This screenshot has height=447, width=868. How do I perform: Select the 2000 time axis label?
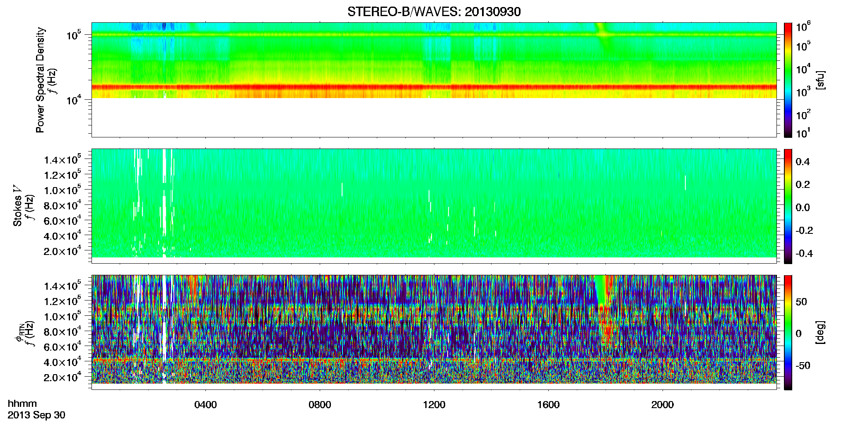click(x=663, y=405)
